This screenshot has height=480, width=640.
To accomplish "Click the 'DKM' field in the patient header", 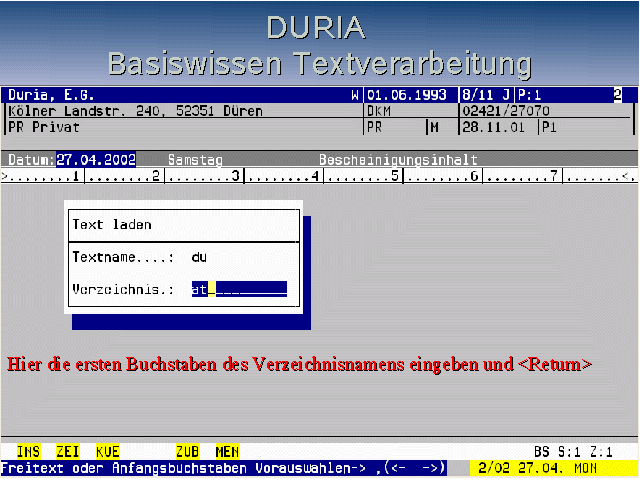I will click(379, 111).
